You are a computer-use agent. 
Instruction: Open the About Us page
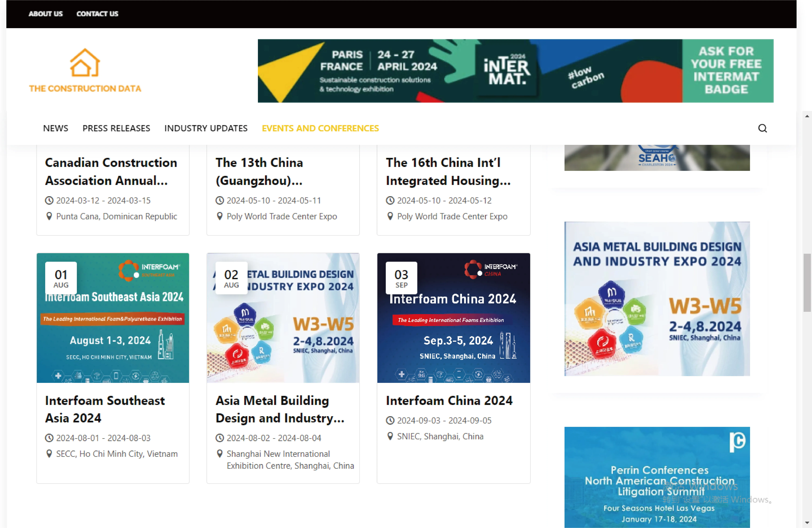(x=46, y=14)
